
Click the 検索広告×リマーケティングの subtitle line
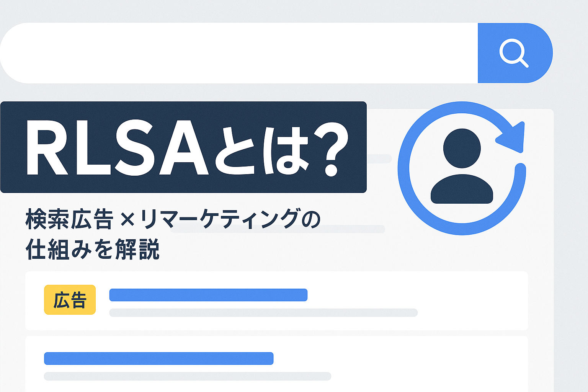(x=172, y=220)
